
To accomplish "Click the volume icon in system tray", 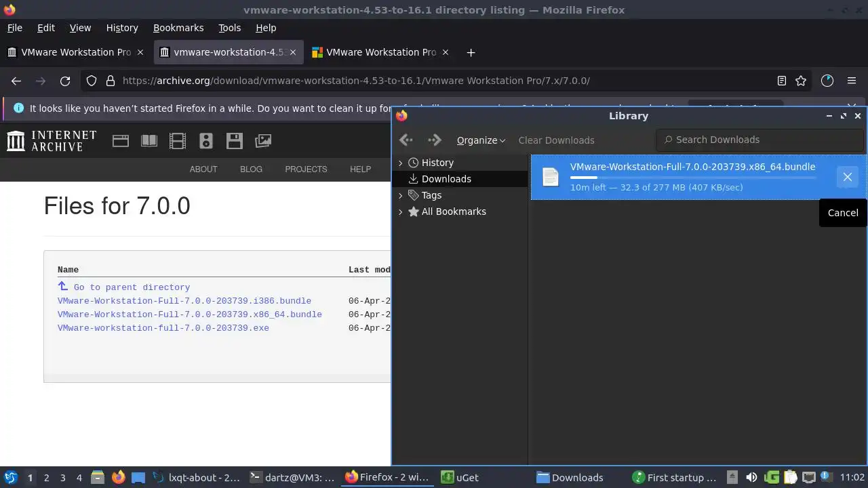I will (751, 477).
